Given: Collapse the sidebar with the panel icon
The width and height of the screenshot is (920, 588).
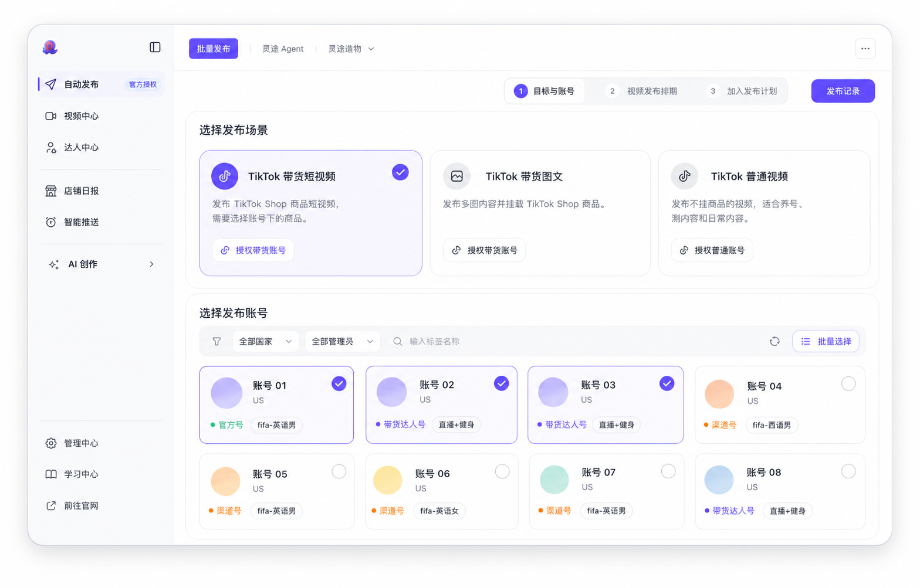Looking at the screenshot, I should pos(155,47).
